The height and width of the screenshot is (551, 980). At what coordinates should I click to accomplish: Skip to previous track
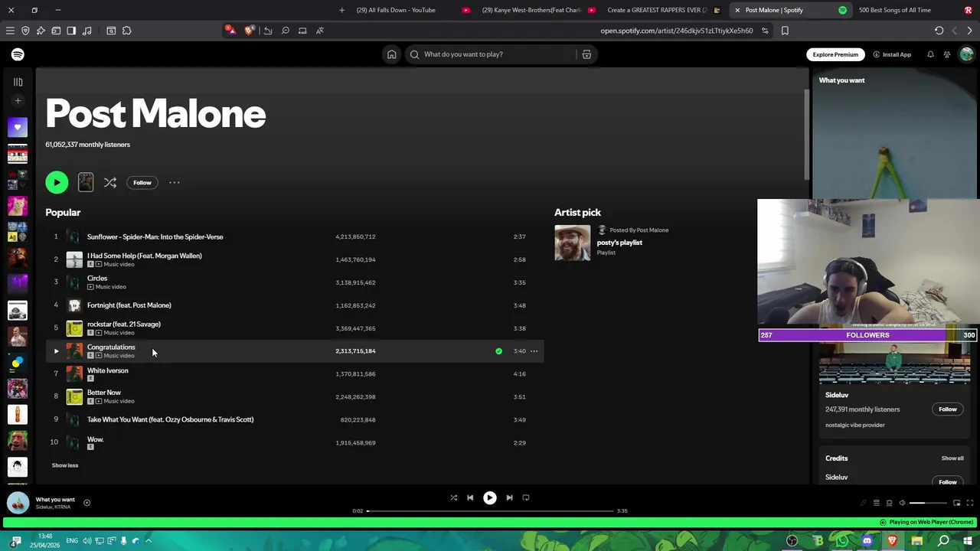tap(470, 497)
